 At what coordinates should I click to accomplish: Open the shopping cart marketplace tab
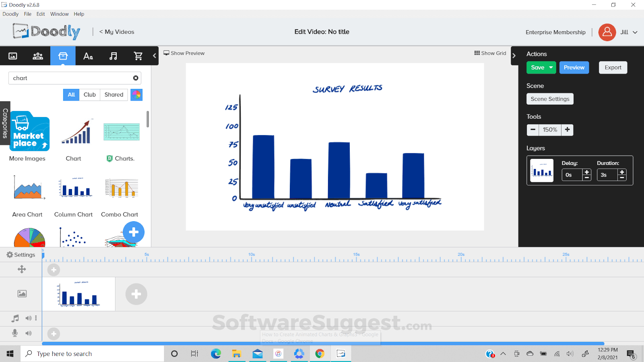pos(138,56)
